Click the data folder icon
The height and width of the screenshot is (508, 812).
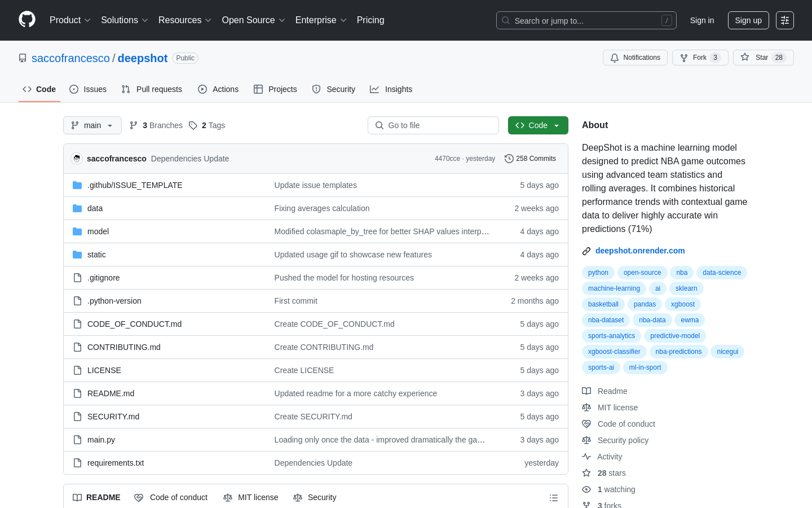(x=77, y=208)
